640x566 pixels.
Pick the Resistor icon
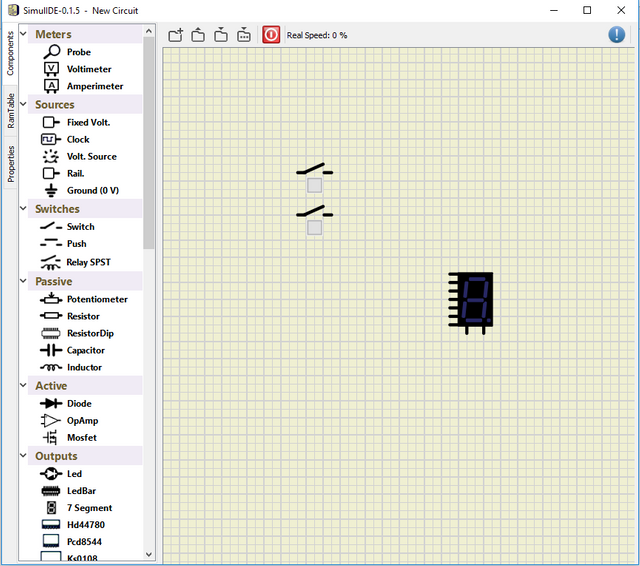click(51, 316)
